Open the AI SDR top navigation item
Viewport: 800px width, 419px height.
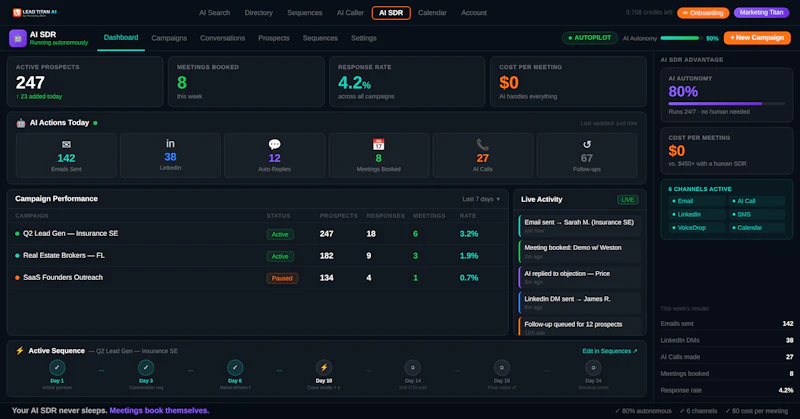pyautogui.click(x=391, y=13)
